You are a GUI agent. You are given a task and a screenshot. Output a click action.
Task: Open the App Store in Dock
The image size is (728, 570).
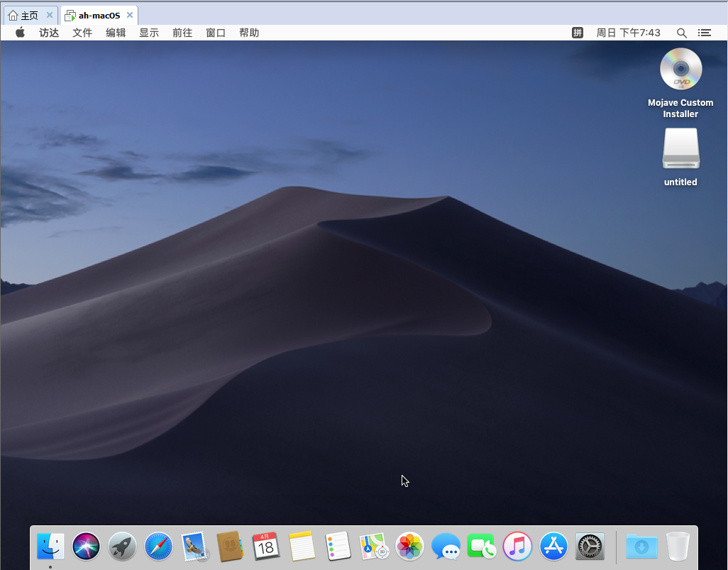coord(553,546)
